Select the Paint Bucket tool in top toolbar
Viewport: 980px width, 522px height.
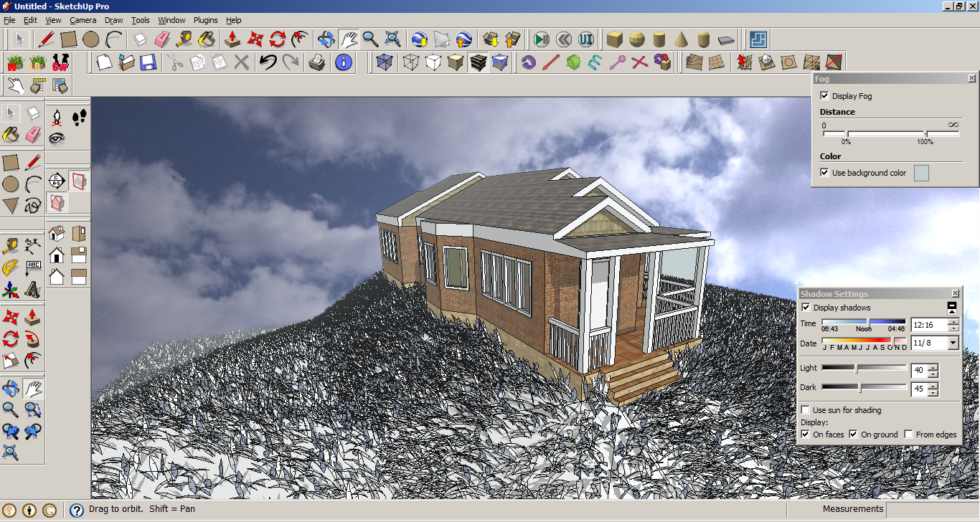[x=207, y=39]
